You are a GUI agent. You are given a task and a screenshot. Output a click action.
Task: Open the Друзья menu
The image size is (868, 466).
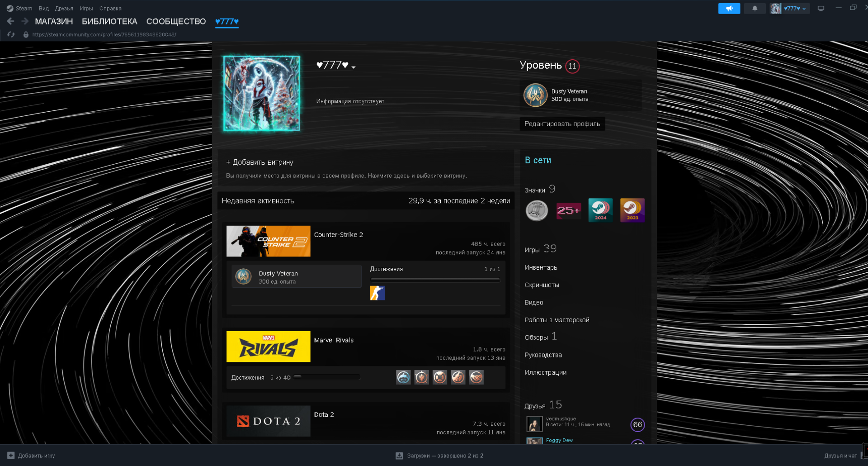coord(64,8)
